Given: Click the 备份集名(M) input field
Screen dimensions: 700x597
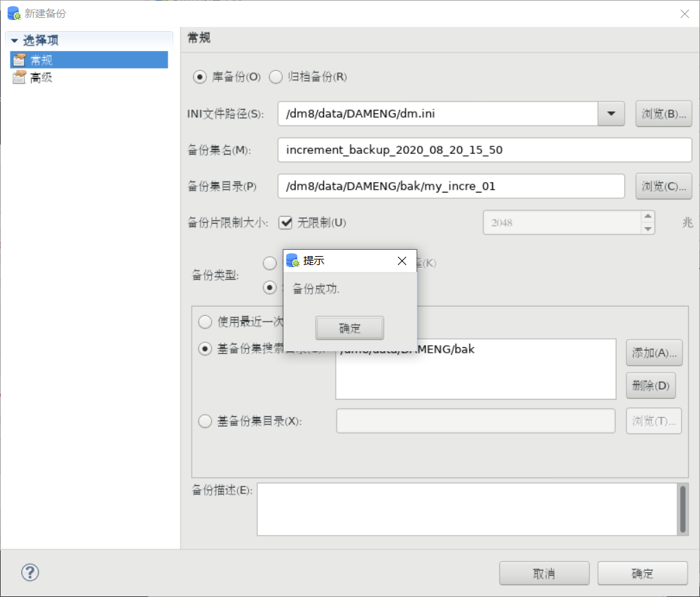Looking at the screenshot, I should coord(485,150).
